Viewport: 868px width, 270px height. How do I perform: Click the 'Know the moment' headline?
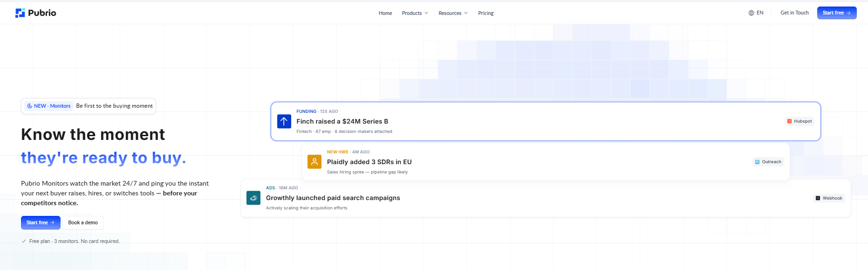(x=93, y=134)
